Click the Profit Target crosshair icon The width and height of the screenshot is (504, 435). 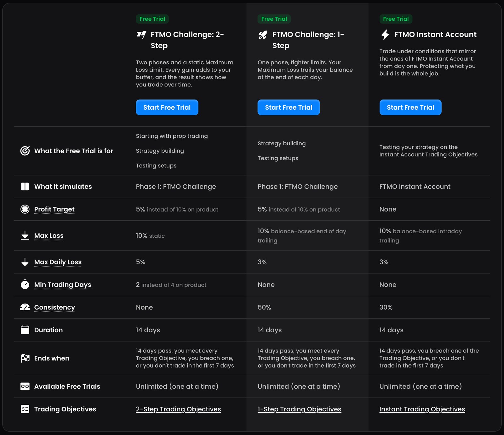tap(25, 209)
